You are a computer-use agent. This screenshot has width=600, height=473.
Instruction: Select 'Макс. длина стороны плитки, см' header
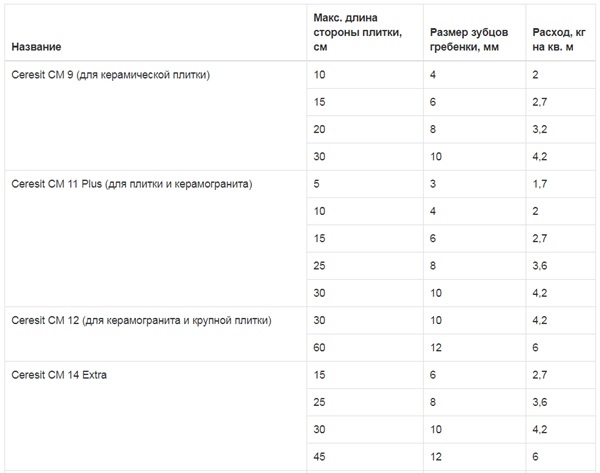pyautogui.click(x=357, y=32)
